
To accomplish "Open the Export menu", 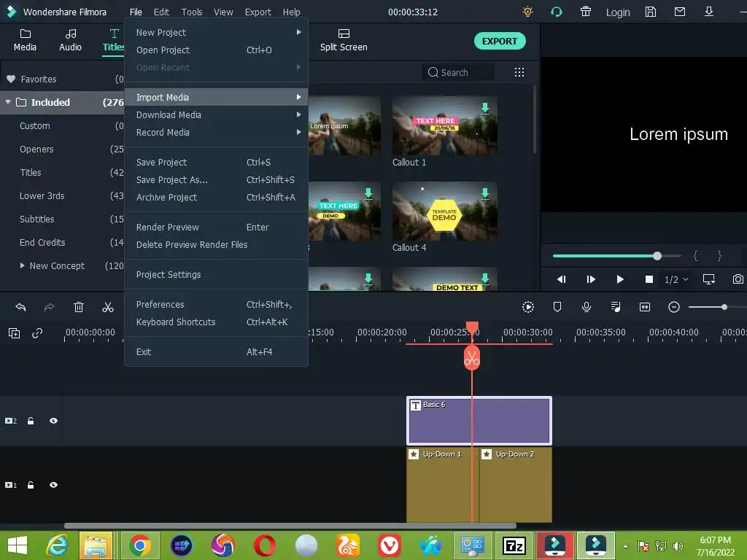I will [x=258, y=12].
